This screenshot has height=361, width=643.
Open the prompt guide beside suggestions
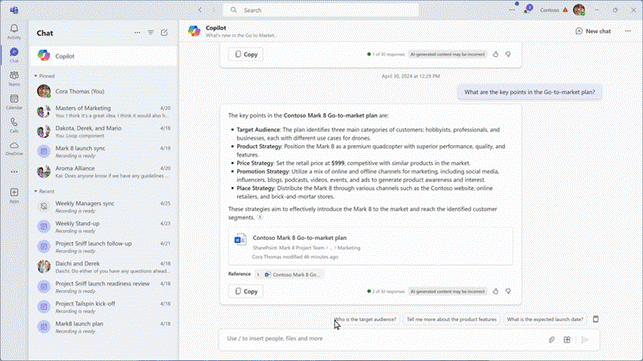click(596, 319)
